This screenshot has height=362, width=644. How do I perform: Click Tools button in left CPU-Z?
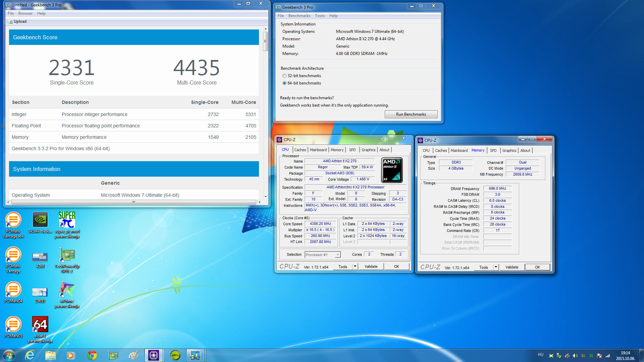coord(343,266)
